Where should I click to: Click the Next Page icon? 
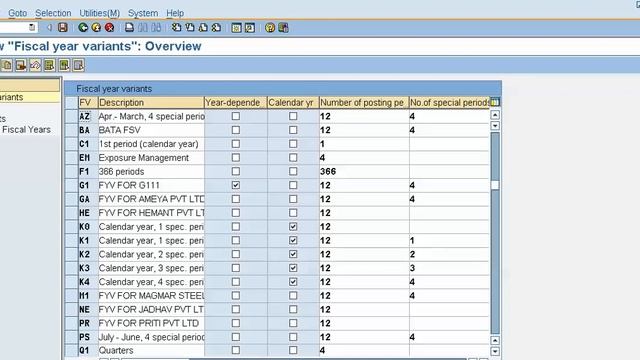[x=203, y=28]
